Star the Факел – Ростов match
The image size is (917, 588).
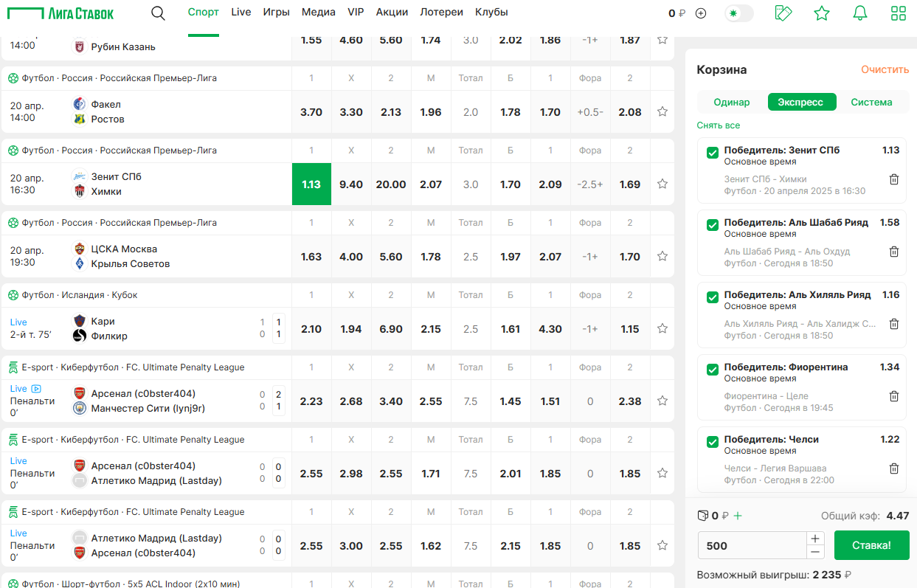[x=662, y=111]
